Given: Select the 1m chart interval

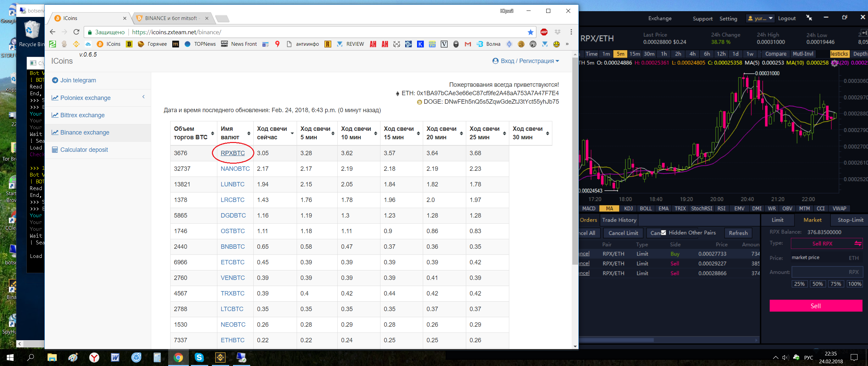Looking at the screenshot, I should point(606,54).
